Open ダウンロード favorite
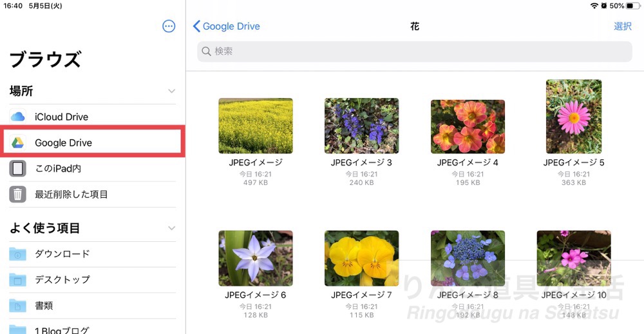This screenshot has height=334, width=644. (92, 254)
